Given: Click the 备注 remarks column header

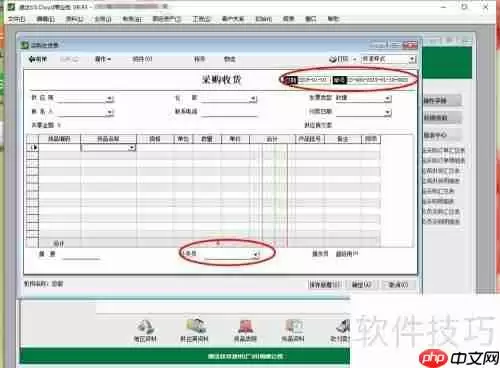Looking at the screenshot, I should [343, 139].
